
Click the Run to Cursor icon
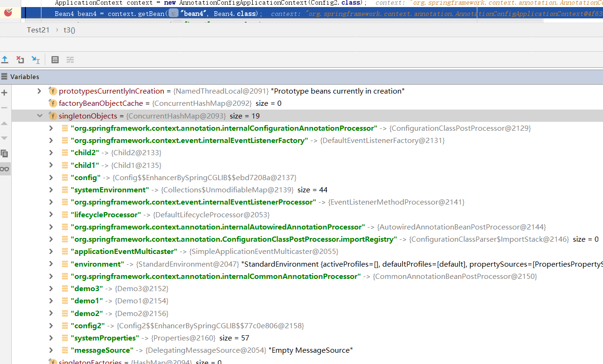[x=35, y=60]
